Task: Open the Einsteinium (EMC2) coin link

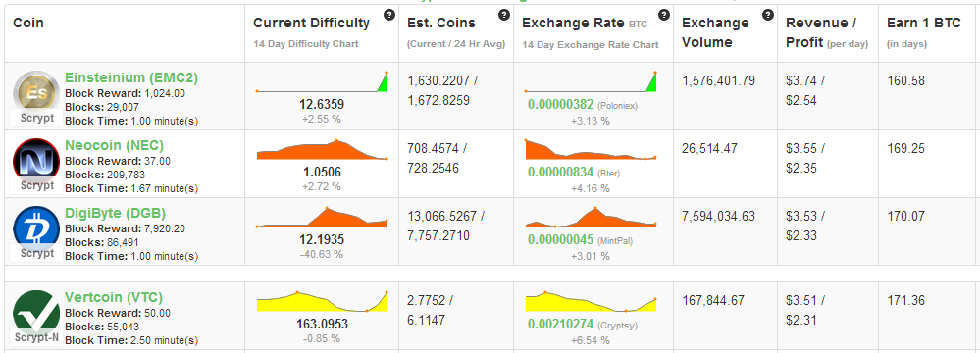Action: coord(131,78)
